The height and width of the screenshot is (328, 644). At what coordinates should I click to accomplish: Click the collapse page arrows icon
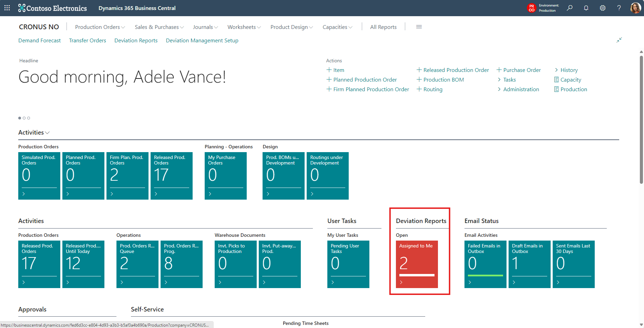(619, 40)
